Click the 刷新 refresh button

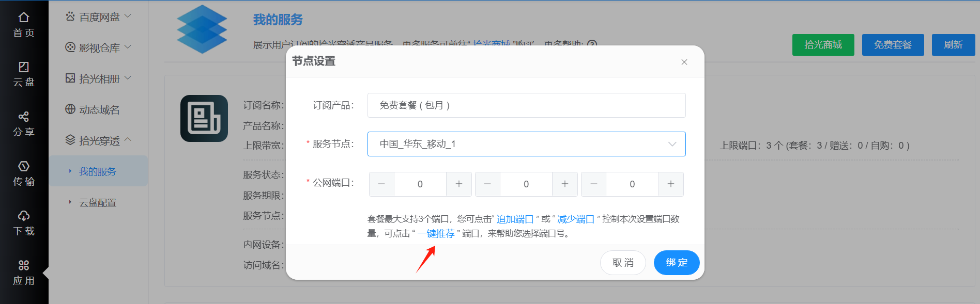(954, 45)
